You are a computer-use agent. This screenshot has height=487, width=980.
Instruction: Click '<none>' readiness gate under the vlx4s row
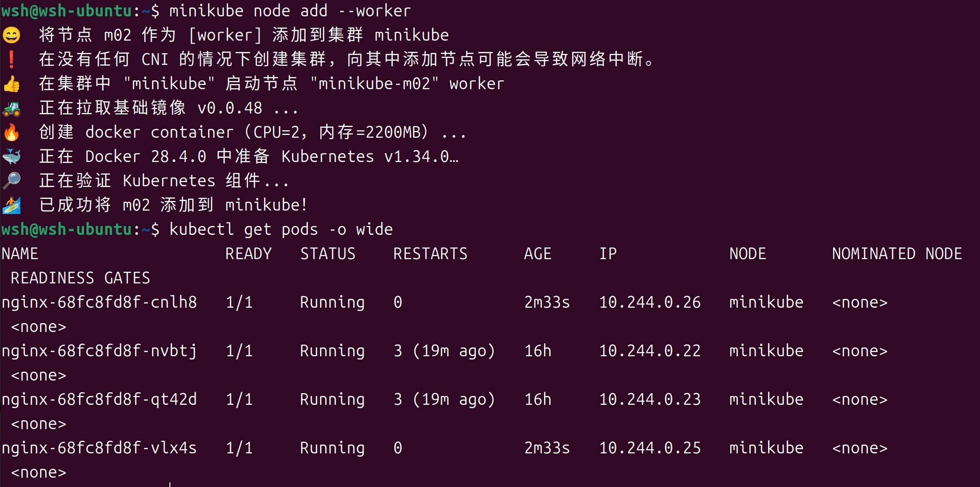(x=38, y=472)
